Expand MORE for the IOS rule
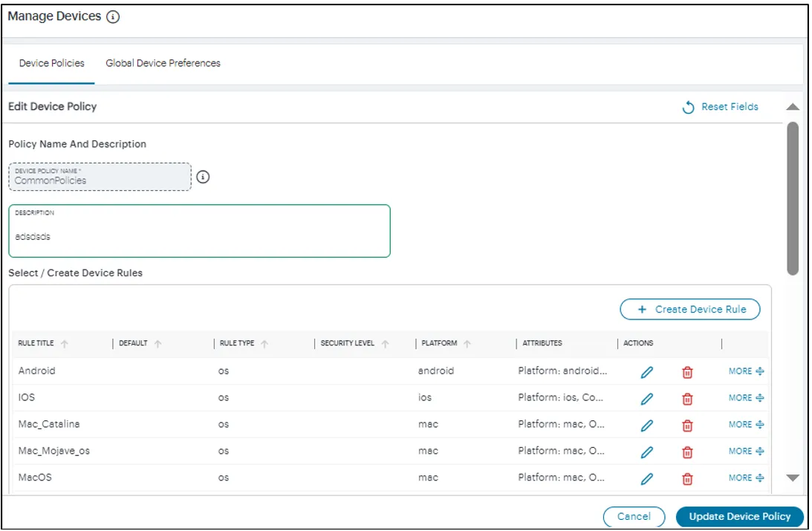This screenshot has height=531, width=812. pyautogui.click(x=746, y=397)
